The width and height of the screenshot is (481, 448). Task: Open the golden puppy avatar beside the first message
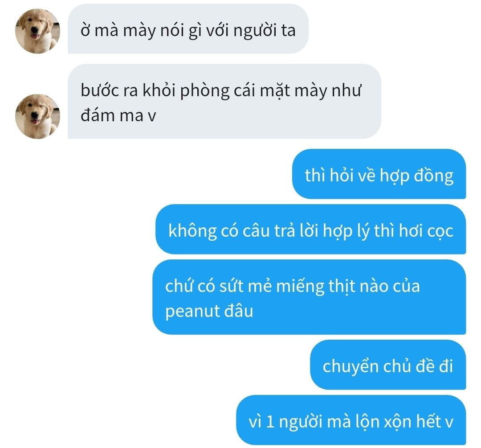click(x=38, y=31)
